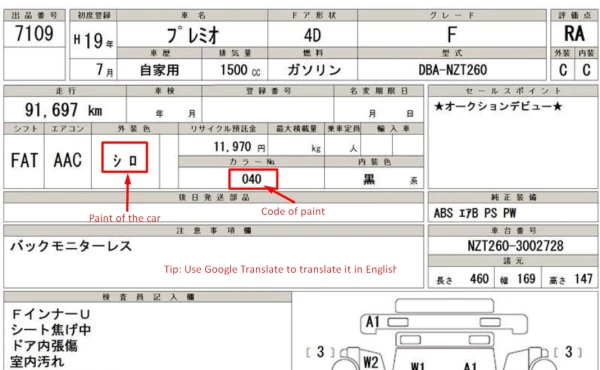Select the H19 registration year value
The image size is (600, 370).
93,41
